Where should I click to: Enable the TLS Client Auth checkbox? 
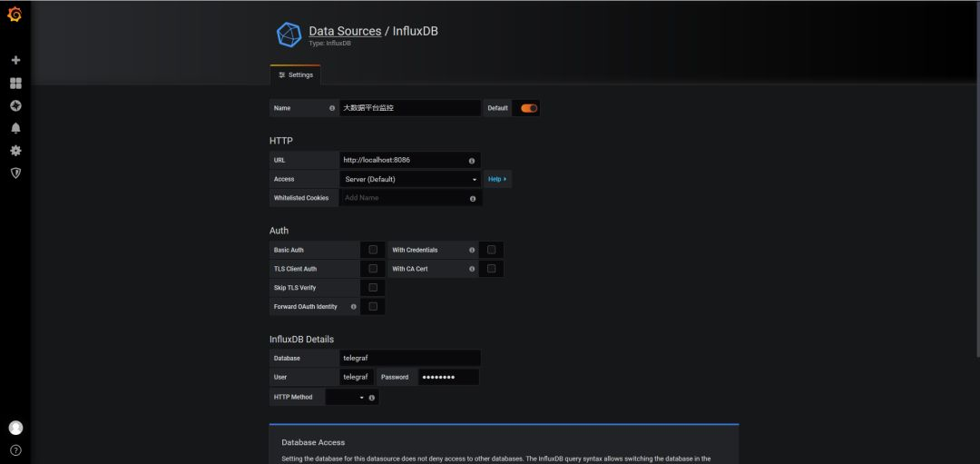[x=373, y=268]
